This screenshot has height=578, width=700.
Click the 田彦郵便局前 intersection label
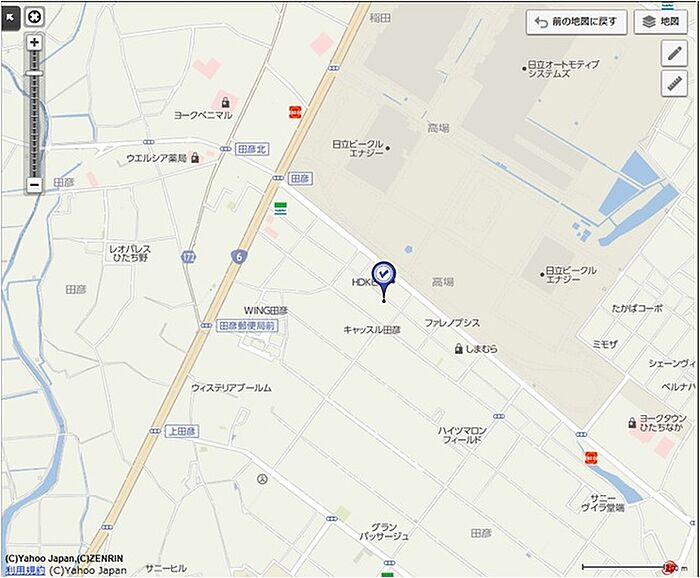coord(247,326)
